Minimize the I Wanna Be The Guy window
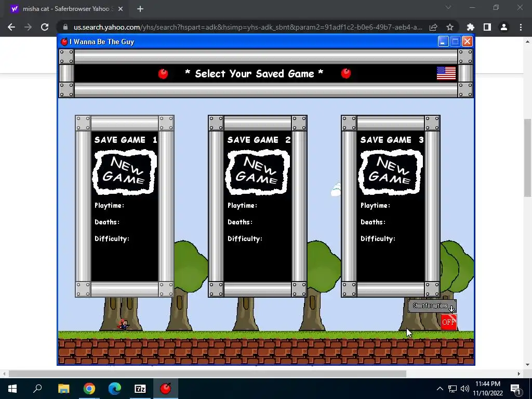The width and height of the screenshot is (532, 399). pyautogui.click(x=443, y=42)
